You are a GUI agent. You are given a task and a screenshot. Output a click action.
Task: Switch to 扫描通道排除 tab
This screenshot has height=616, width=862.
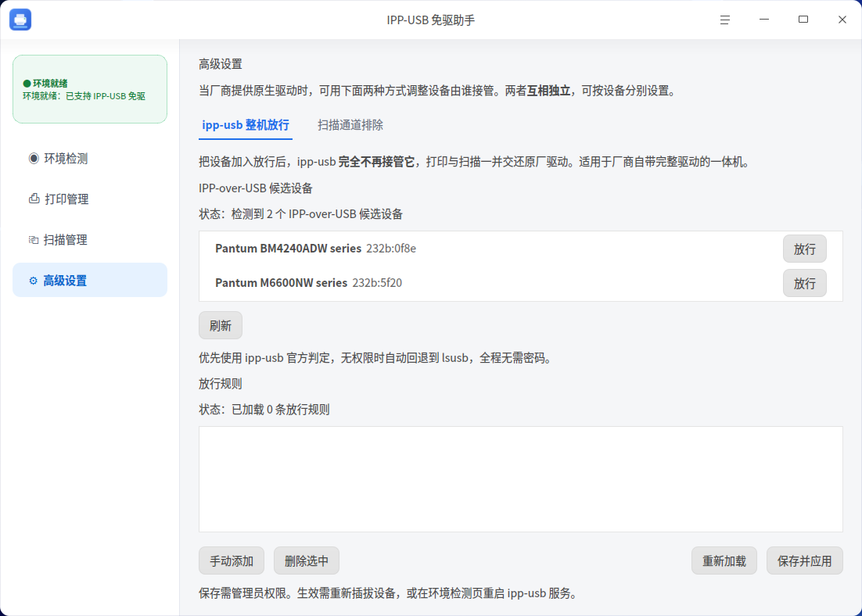click(x=350, y=125)
